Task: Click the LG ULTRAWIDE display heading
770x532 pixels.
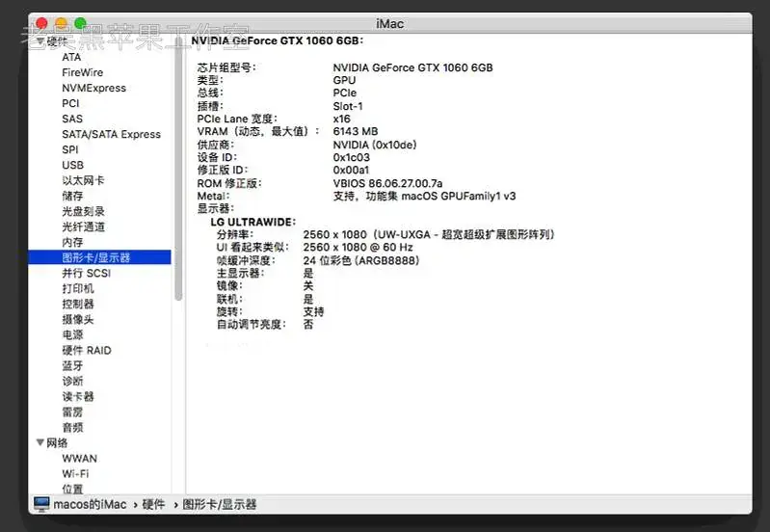Action: tap(252, 222)
